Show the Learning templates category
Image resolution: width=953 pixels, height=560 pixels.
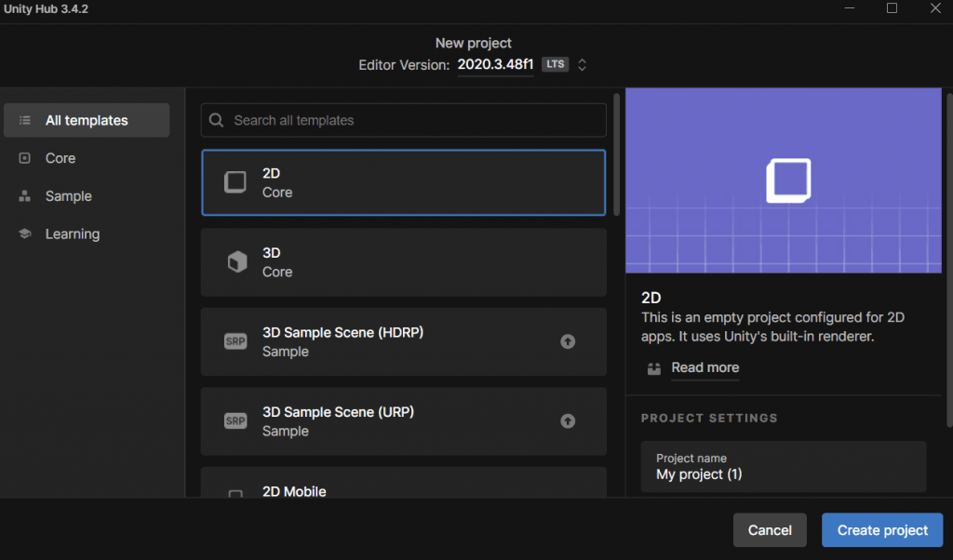72,234
